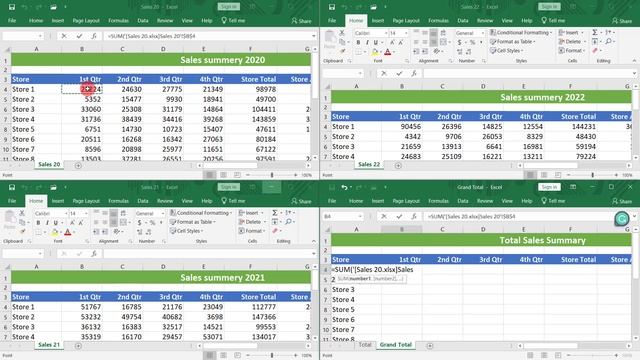640x360 pixels.
Task: Click red Font Color in Sales 21 ribbon
Action: (x=68, y=232)
